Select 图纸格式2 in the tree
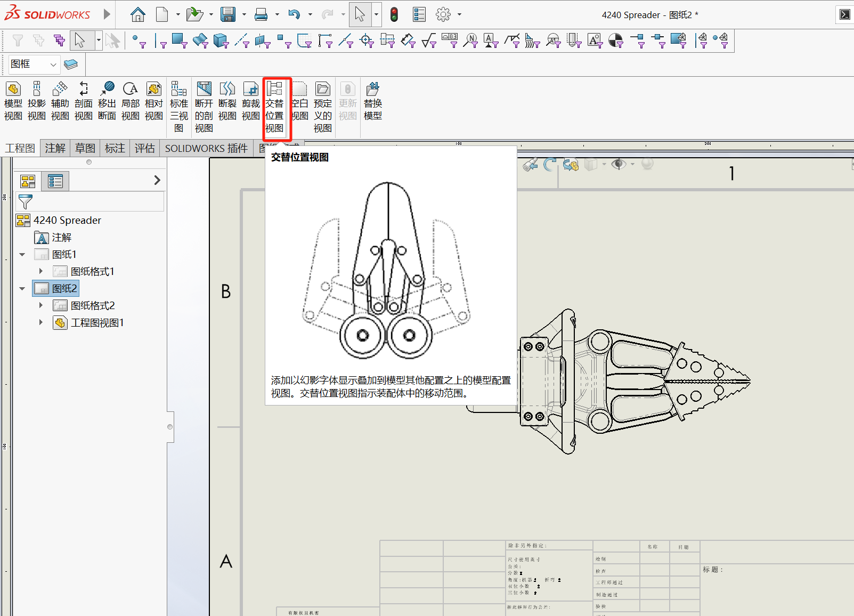Viewport: 854px width, 616px height. coord(93,305)
